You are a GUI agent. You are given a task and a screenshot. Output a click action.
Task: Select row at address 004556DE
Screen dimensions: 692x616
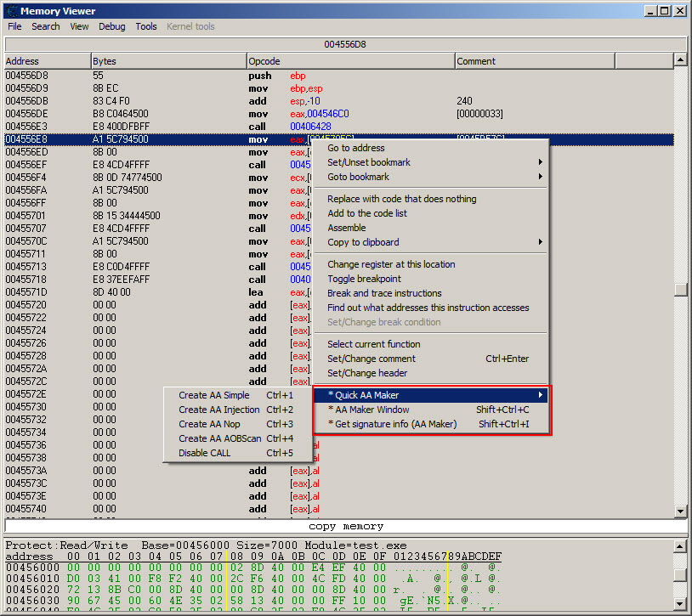339,114
